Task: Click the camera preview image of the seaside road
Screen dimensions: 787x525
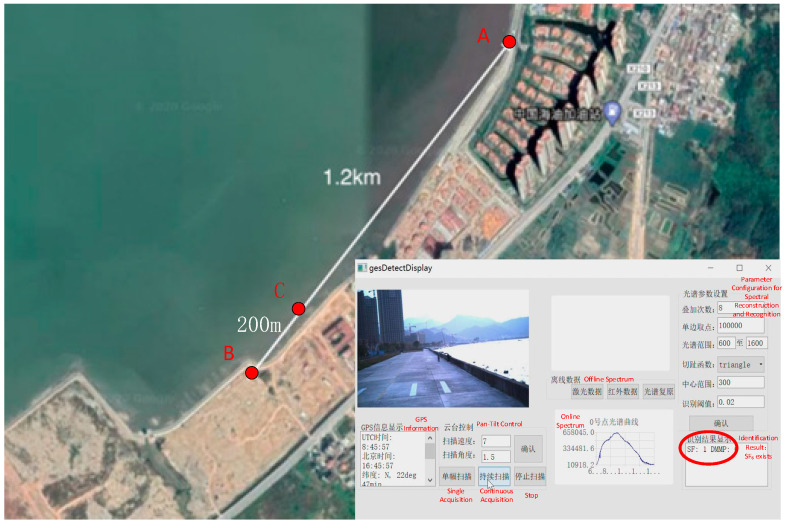Action: [444, 349]
